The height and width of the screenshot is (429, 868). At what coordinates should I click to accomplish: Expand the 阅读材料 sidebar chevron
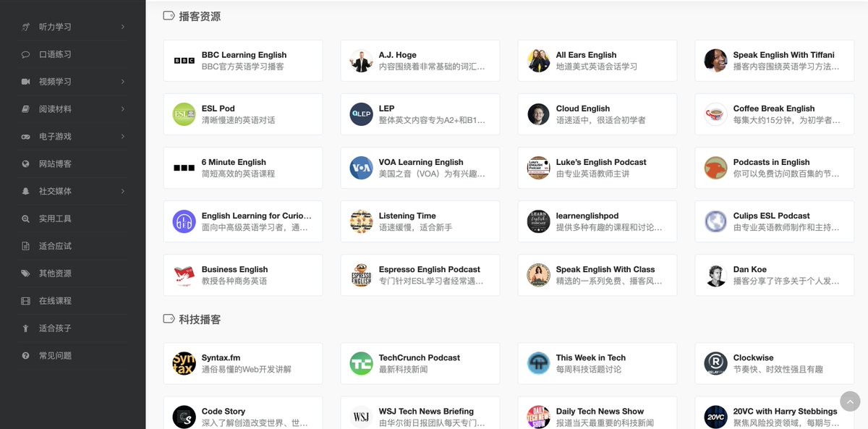point(123,109)
